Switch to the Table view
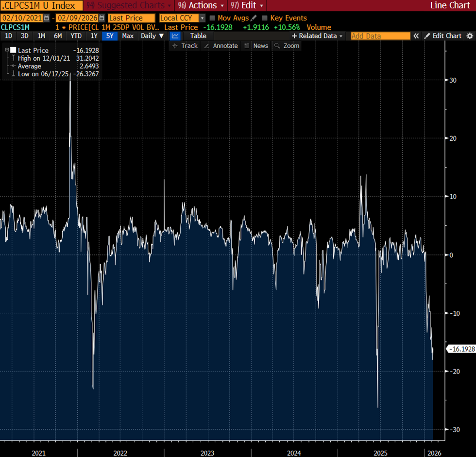This screenshot has width=476, height=457. pos(198,36)
